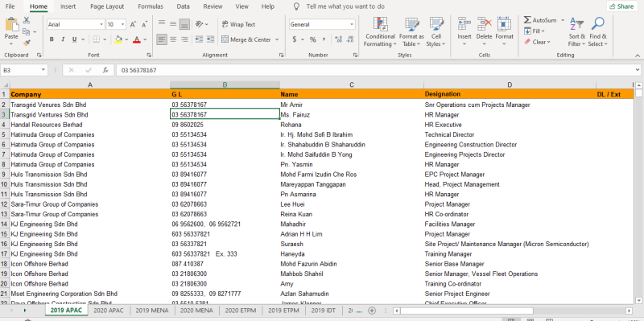Apply comma style number format

tap(324, 39)
